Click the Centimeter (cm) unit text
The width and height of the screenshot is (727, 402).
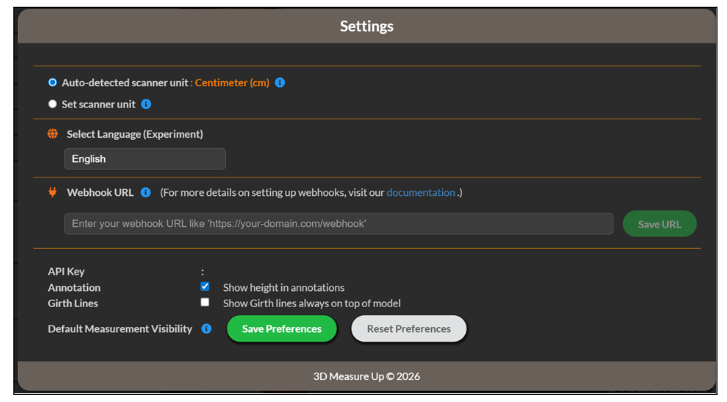point(232,83)
